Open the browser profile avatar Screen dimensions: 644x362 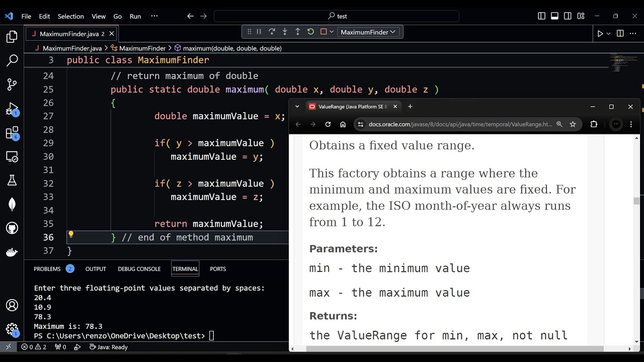(x=616, y=124)
